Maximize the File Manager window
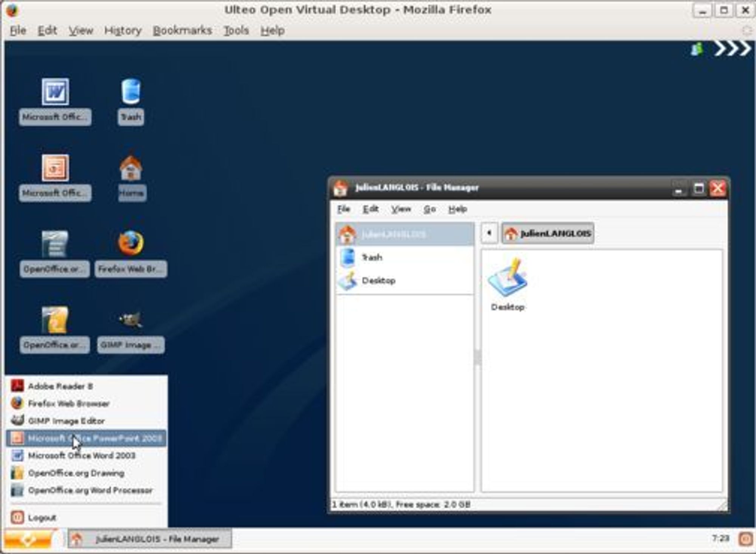This screenshot has width=756, height=554. 699,188
